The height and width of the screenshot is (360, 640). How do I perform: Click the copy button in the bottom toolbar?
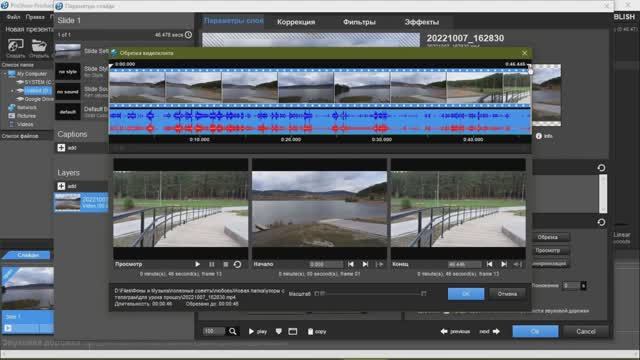pyautogui.click(x=317, y=331)
